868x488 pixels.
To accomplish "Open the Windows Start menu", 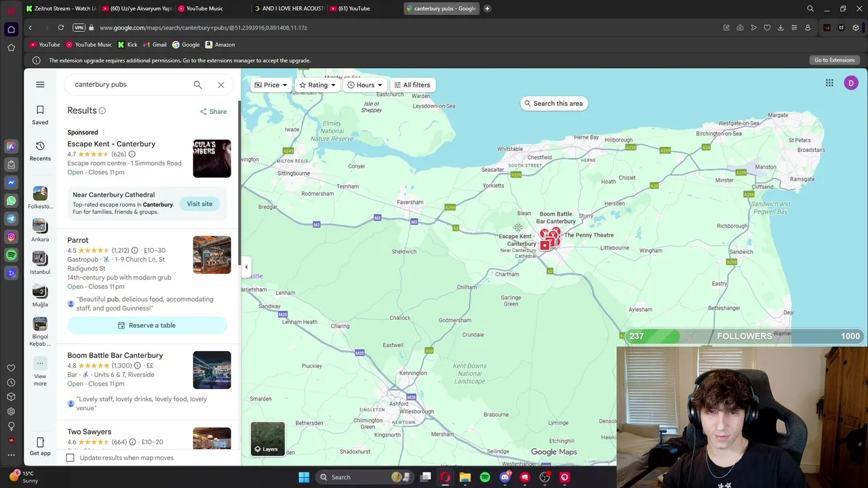I will [304, 477].
